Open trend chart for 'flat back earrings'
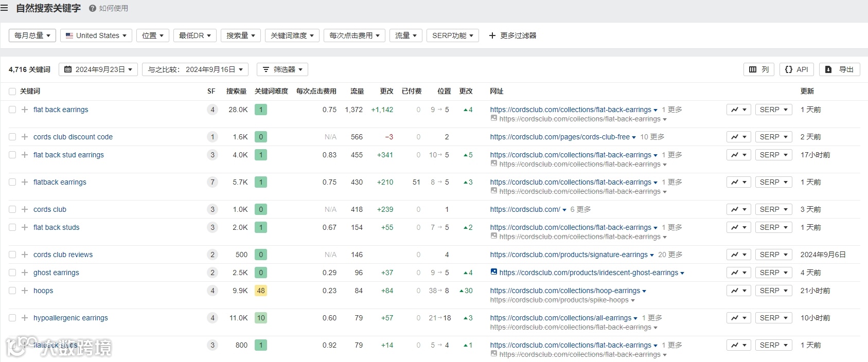Viewport: 868px width, 362px height. click(739, 110)
